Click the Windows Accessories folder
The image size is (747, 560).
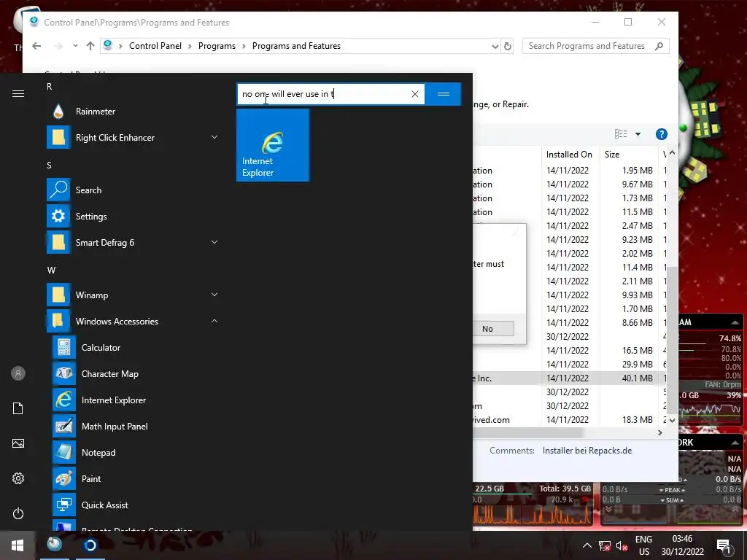133,322
